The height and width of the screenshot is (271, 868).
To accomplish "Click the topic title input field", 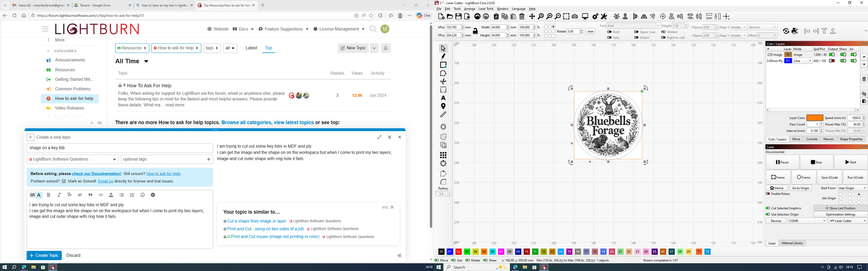I will pyautogui.click(x=120, y=148).
